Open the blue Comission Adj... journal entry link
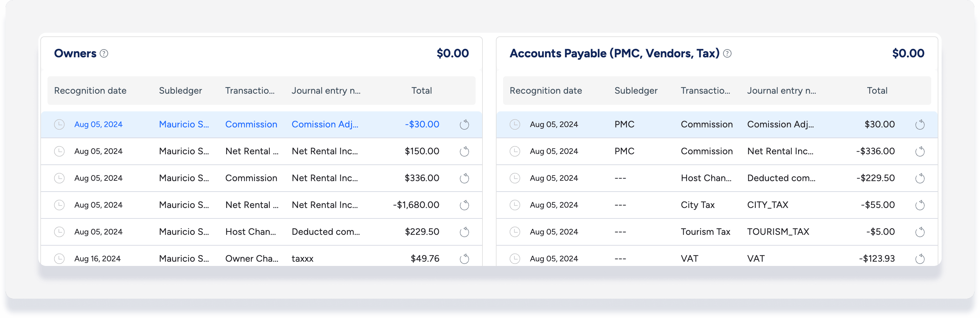Image resolution: width=980 pixels, height=318 pixels. pyautogui.click(x=324, y=124)
